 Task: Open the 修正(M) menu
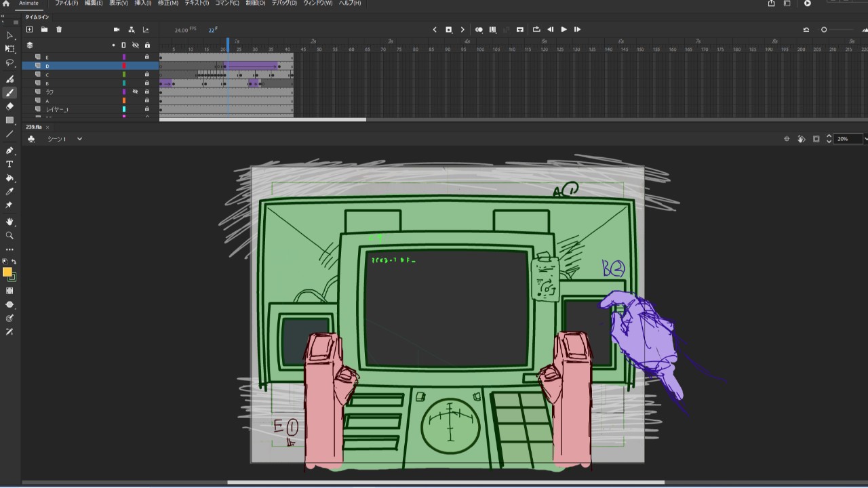coord(167,3)
